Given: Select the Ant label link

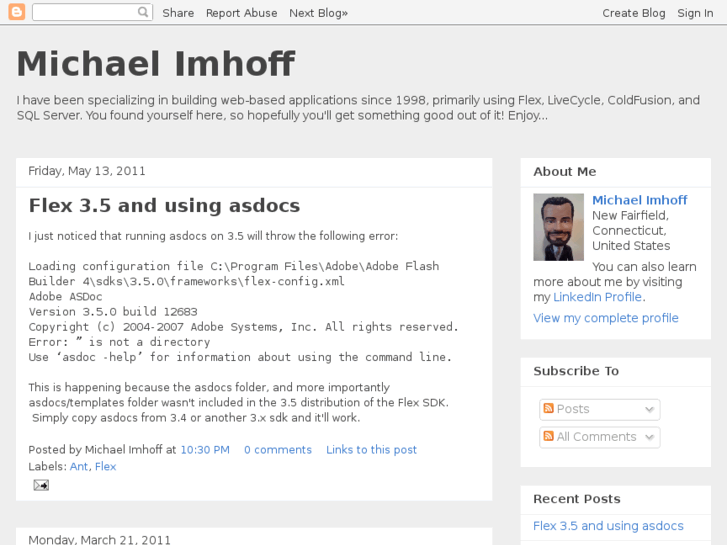Looking at the screenshot, I should (x=78, y=466).
